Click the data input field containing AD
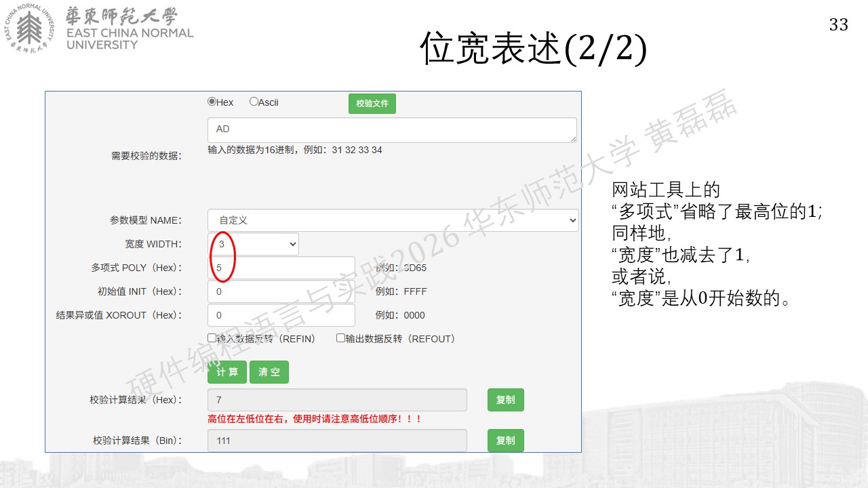Screen dimensions: 868x488 click(392, 129)
